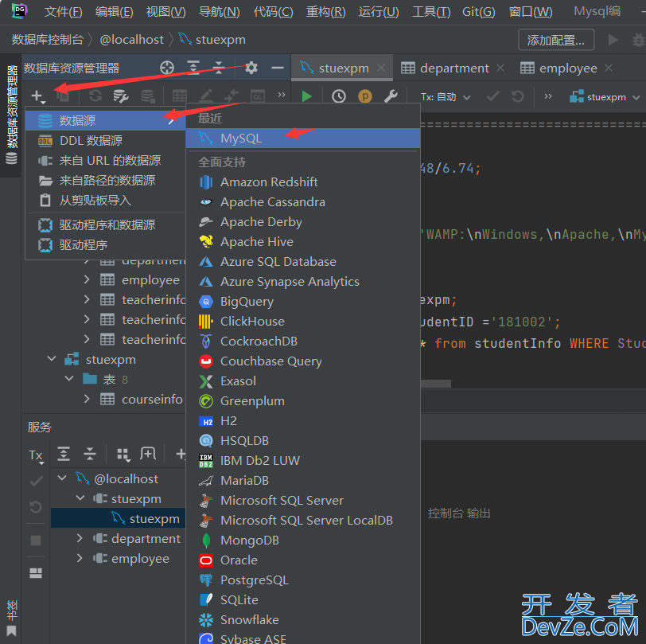Image resolution: width=646 pixels, height=644 pixels.
Task: Select Microsoft SQL Server LocalDB in data source list
Action: 303,521
